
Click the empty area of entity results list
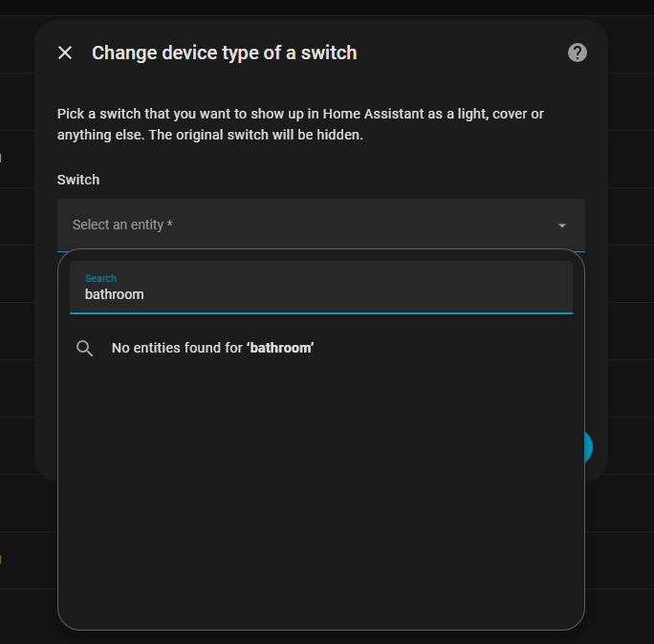click(320, 497)
